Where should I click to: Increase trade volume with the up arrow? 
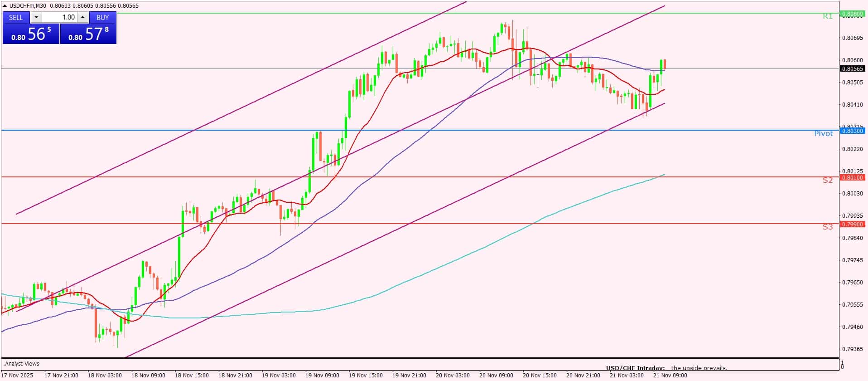[82, 17]
